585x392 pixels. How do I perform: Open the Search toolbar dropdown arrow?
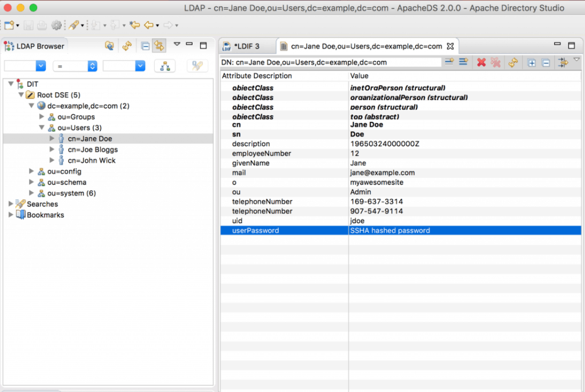tap(82, 26)
